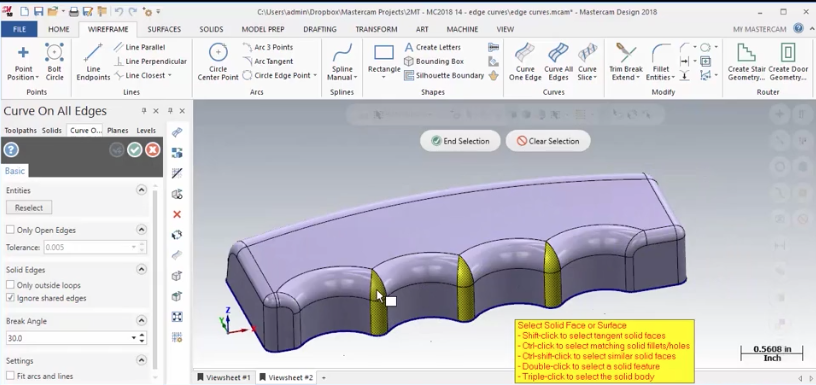Select the Basic tab in panel

click(x=15, y=171)
